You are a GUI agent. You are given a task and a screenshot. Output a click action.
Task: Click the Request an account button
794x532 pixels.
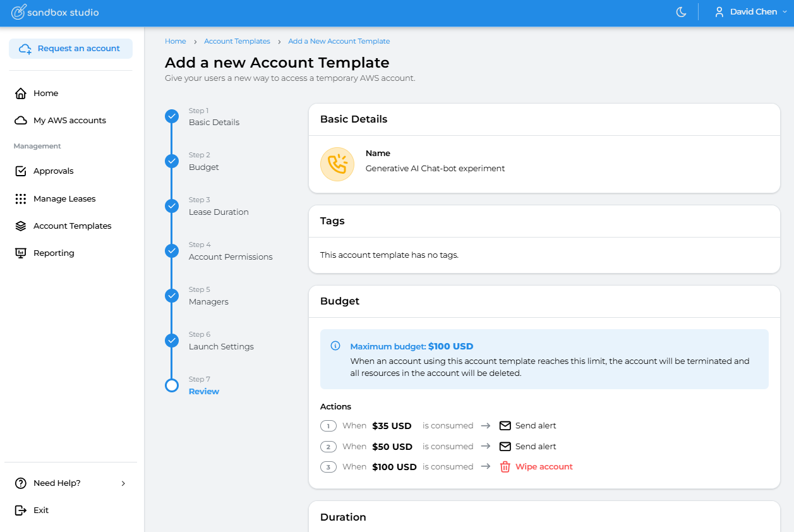pyautogui.click(x=71, y=49)
